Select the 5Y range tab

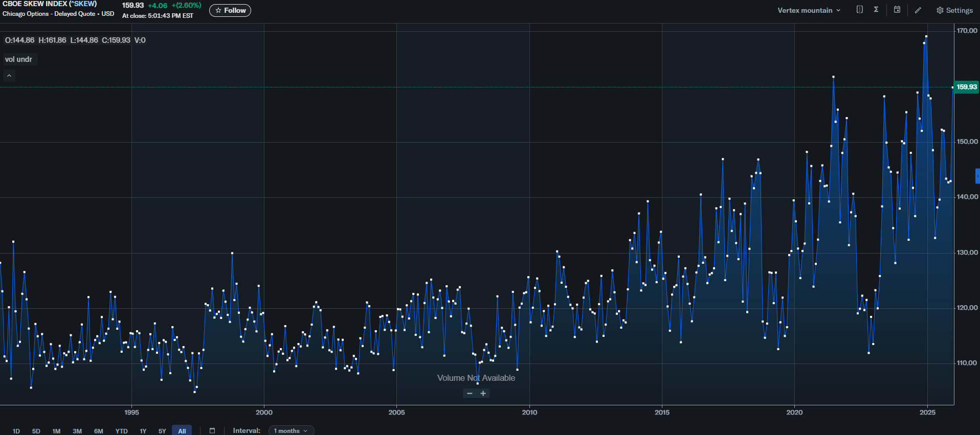(x=162, y=431)
